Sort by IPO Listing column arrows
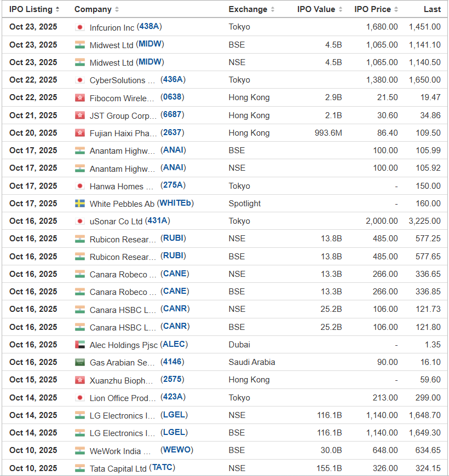This screenshot has width=449, height=476. tap(57, 9)
